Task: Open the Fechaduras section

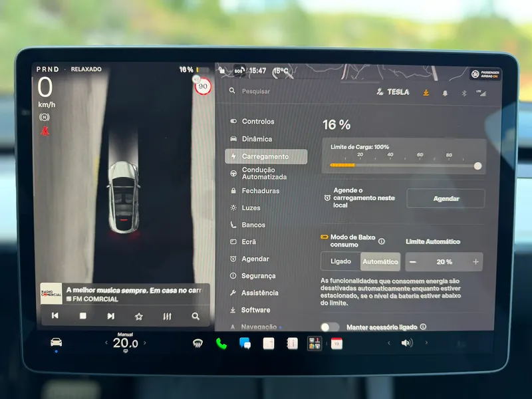Action: (x=255, y=191)
